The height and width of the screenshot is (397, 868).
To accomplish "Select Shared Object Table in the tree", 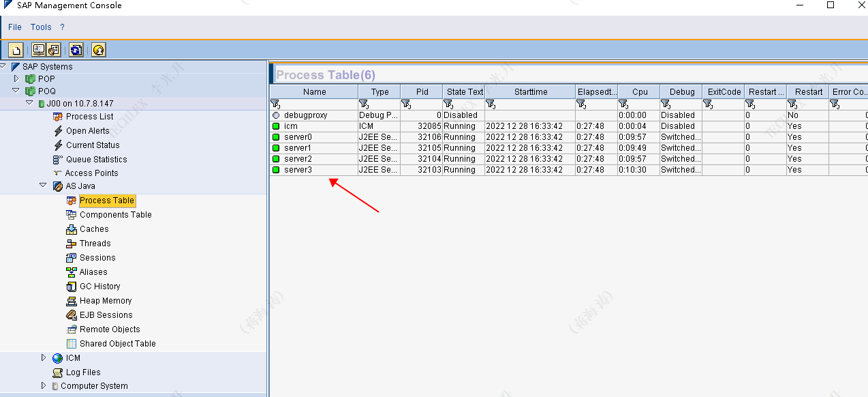I will [x=118, y=344].
